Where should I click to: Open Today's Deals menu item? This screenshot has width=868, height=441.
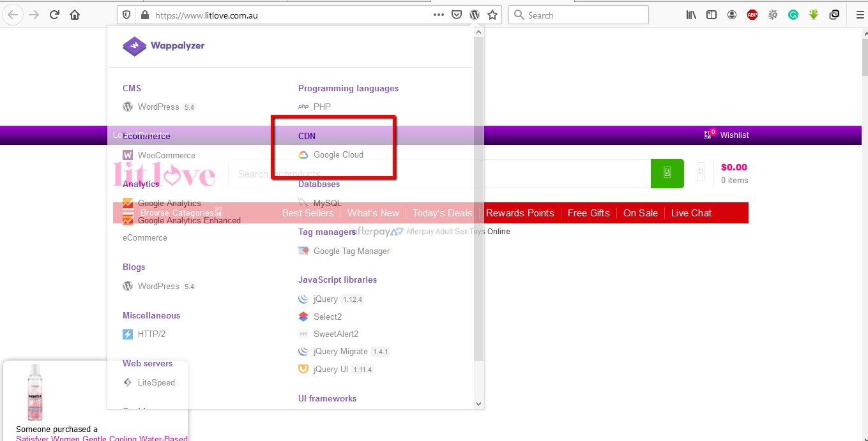tap(443, 213)
